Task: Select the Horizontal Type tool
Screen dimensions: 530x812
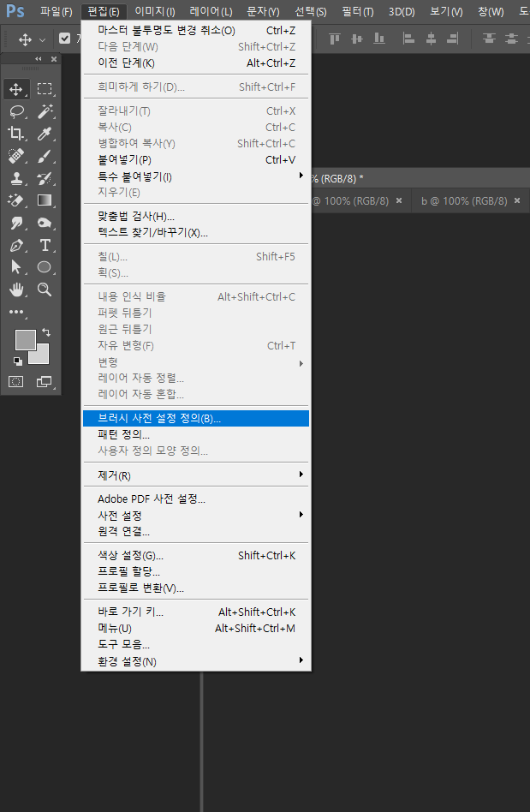Action: pos(45,245)
